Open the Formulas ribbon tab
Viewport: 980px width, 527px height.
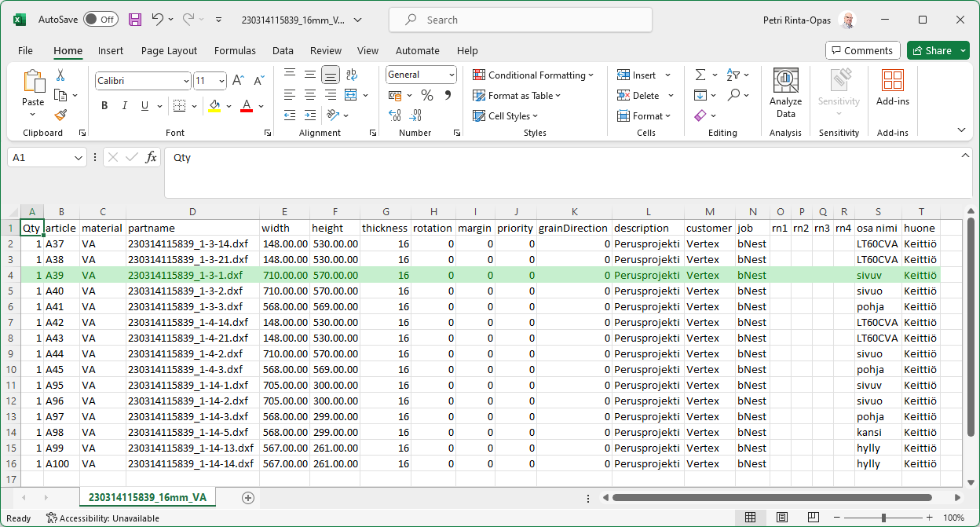pos(235,50)
